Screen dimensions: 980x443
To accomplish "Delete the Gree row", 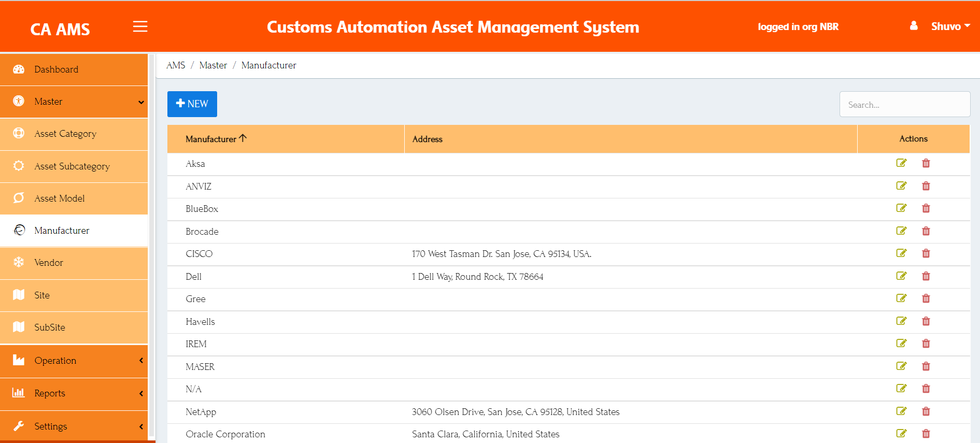I will [x=926, y=298].
